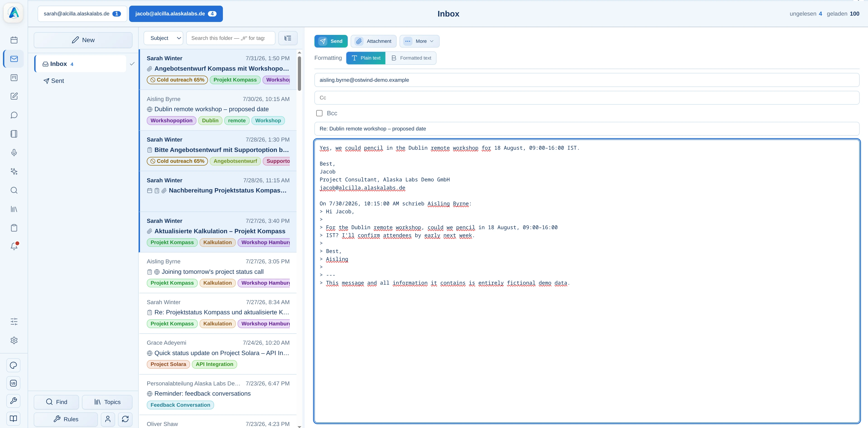Switch formatting to Formatted text
This screenshot has width=868, height=428.
(411, 58)
